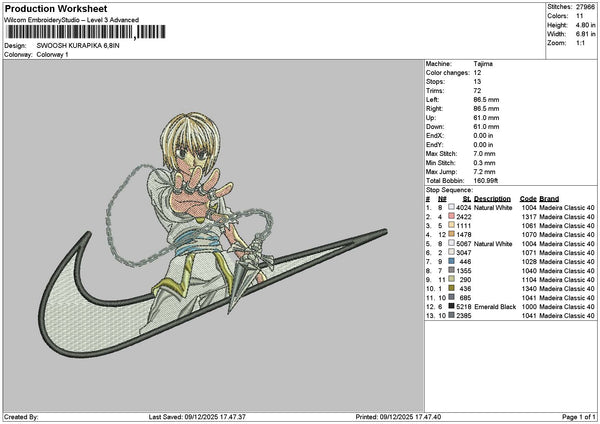Image resolution: width=600 pixels, height=424 pixels.
Task: Click the dark olive-gold swatch in stop 10
Action: (452, 289)
